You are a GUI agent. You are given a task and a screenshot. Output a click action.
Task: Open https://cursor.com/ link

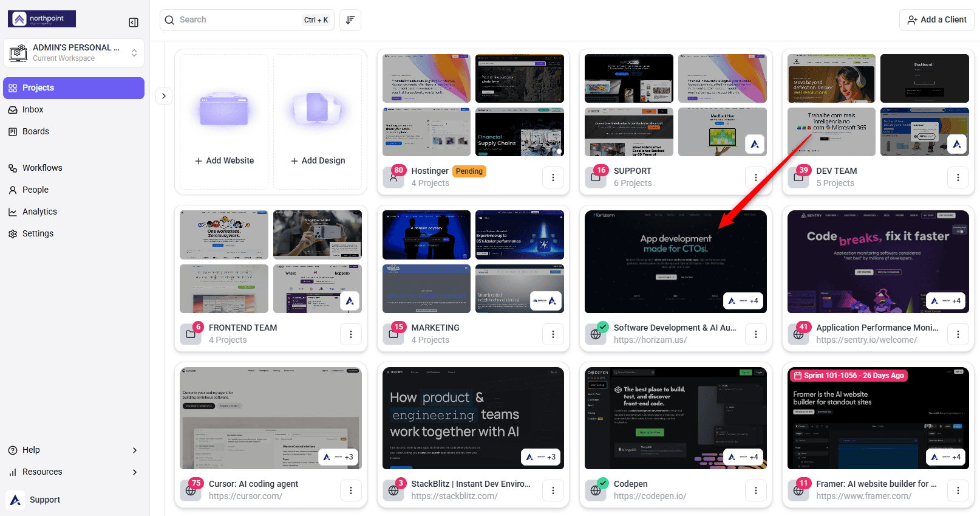pyautogui.click(x=245, y=497)
